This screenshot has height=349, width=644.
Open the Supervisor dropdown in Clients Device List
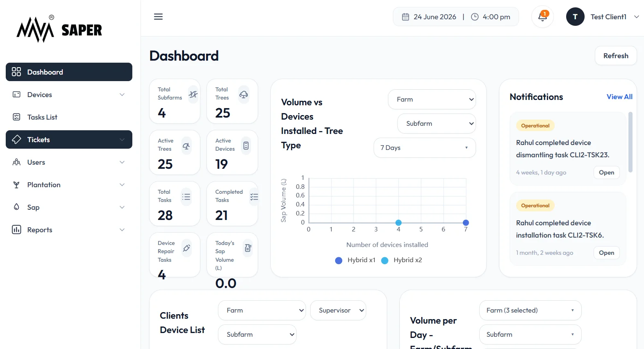338,310
